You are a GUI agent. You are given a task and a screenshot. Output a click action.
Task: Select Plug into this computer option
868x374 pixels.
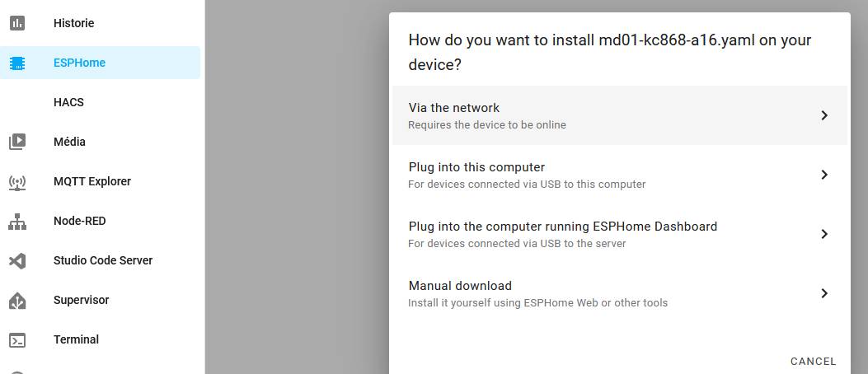(476, 167)
